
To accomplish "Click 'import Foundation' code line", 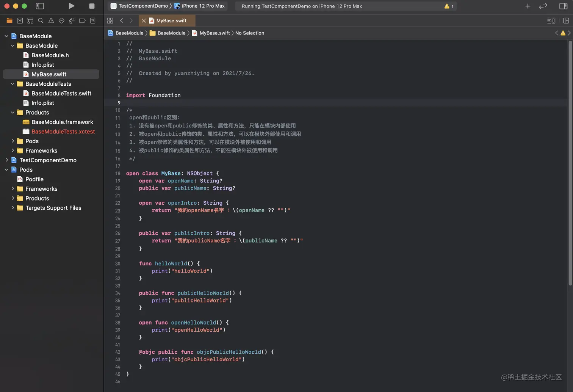I will point(153,96).
